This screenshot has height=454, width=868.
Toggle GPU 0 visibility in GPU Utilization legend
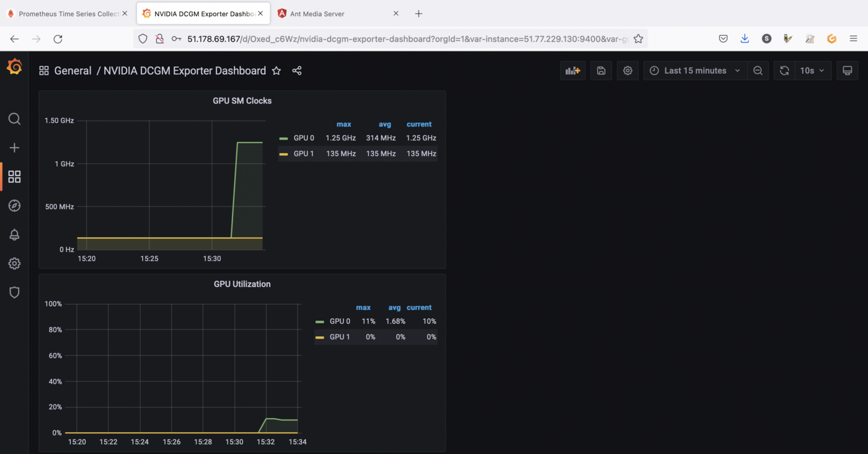pos(340,321)
